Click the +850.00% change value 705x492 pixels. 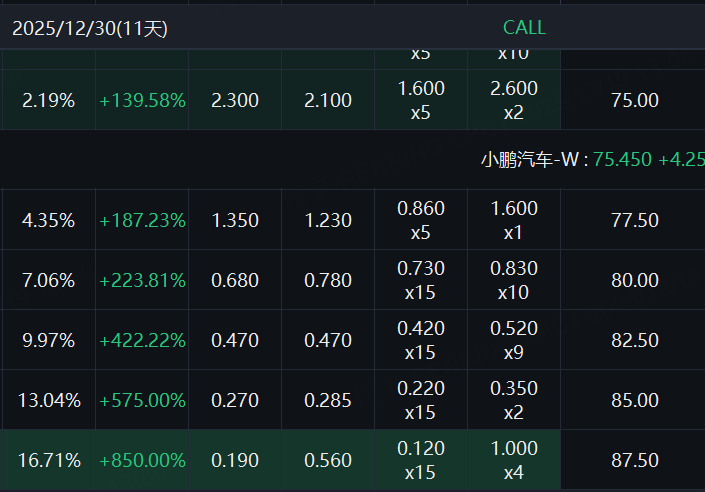tap(142, 460)
